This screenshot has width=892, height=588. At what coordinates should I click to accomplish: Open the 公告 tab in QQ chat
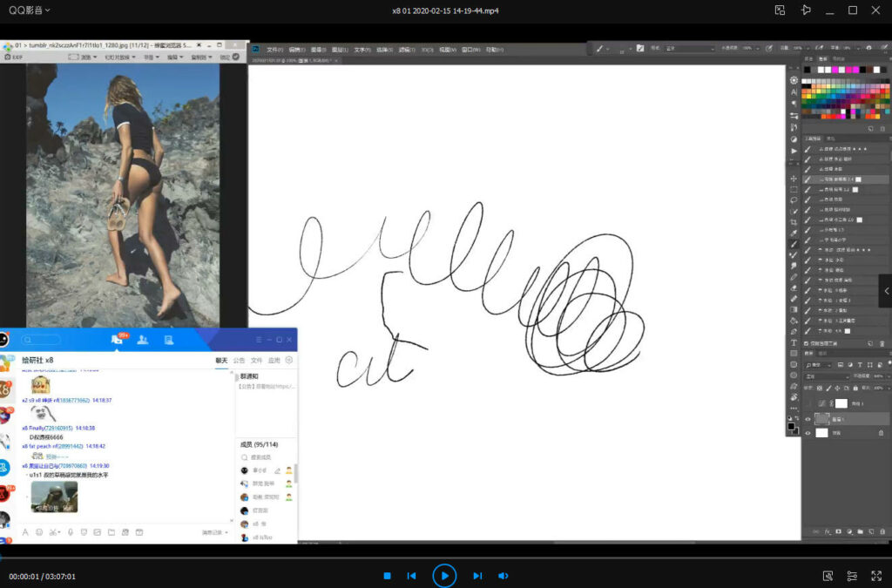(x=239, y=360)
